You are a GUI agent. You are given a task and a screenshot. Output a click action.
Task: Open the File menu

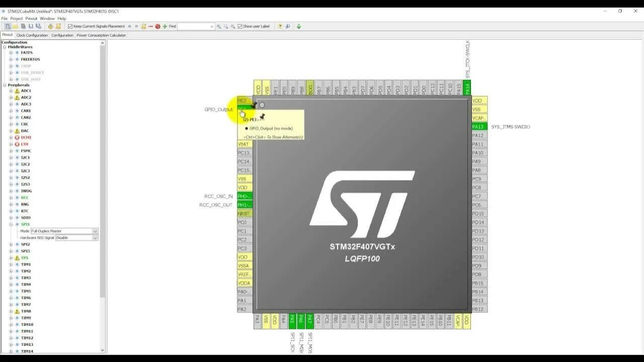coord(4,19)
